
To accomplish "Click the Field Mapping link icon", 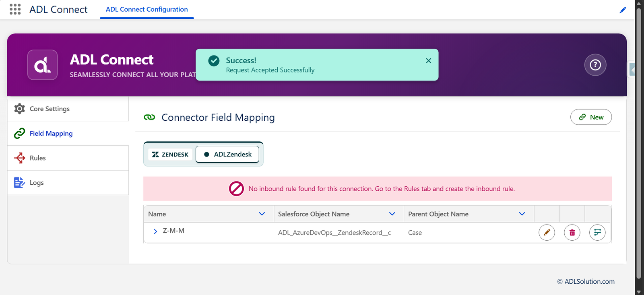I will coord(19,133).
